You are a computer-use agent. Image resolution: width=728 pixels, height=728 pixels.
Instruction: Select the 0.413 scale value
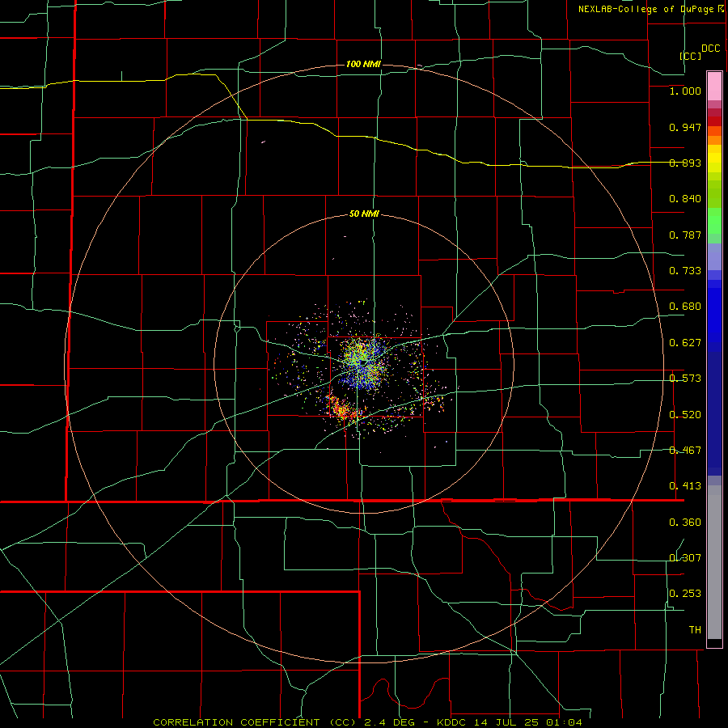685,486
